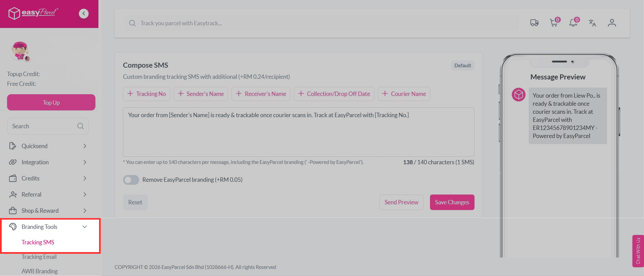644x276 pixels.
Task: Click the Quicksend icon
Action: [13, 146]
